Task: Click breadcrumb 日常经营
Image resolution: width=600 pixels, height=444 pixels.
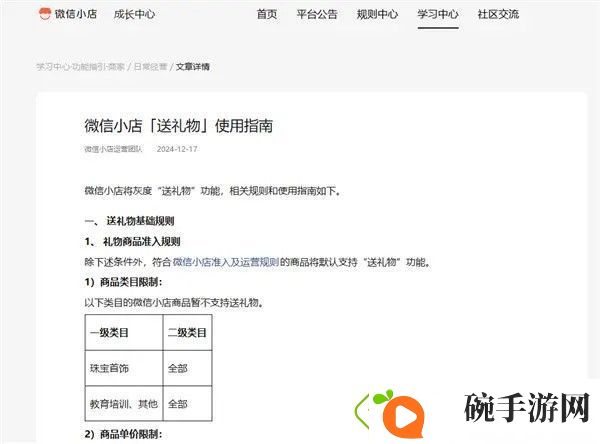Action: 150,67
